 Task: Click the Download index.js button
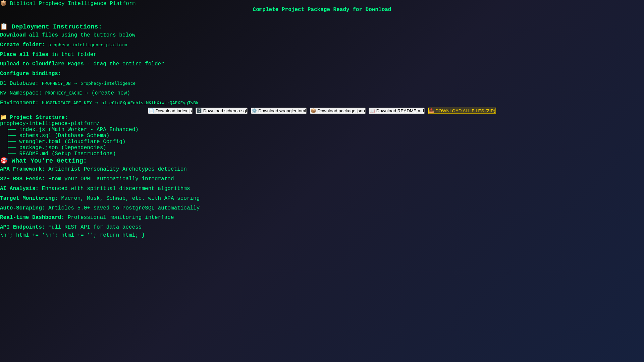170,111
